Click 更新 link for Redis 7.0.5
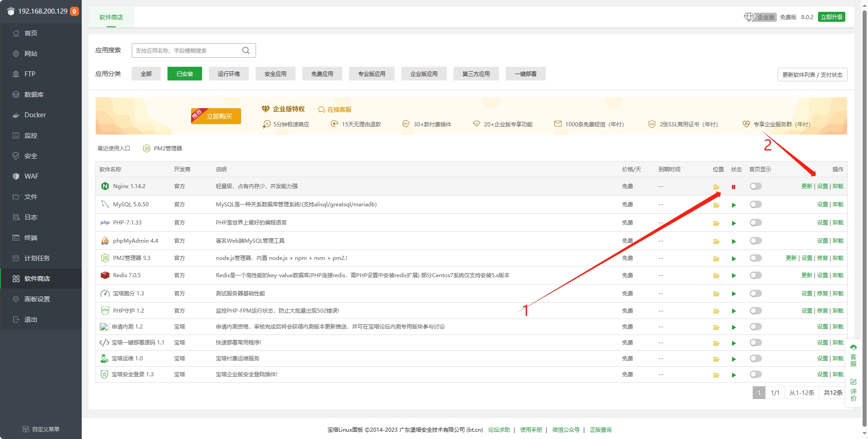The image size is (868, 439). (x=807, y=275)
